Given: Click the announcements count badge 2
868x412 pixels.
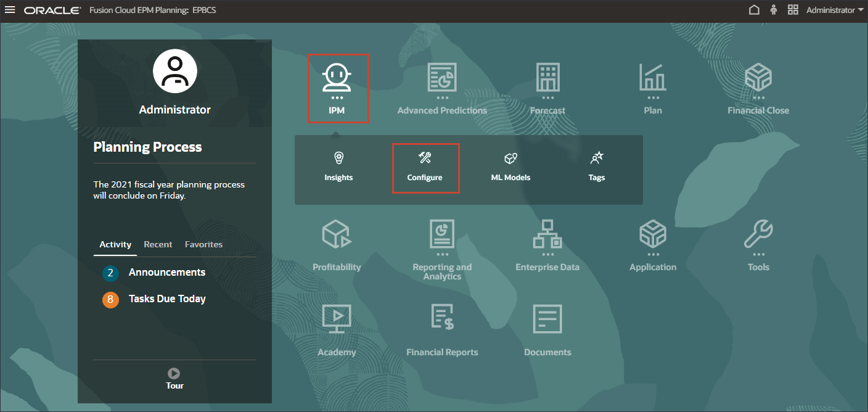Looking at the screenshot, I should (x=110, y=273).
